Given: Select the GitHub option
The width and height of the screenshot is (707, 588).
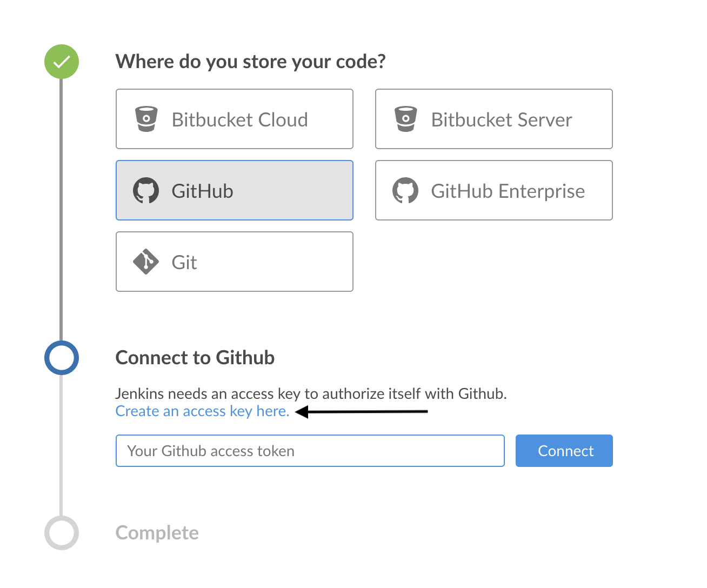Looking at the screenshot, I should [235, 190].
